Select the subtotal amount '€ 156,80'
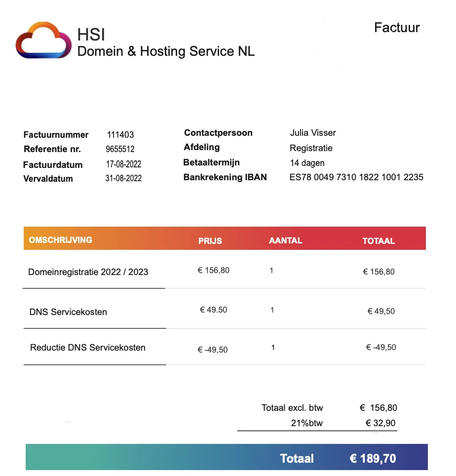This screenshot has height=476, width=456. pos(379,408)
